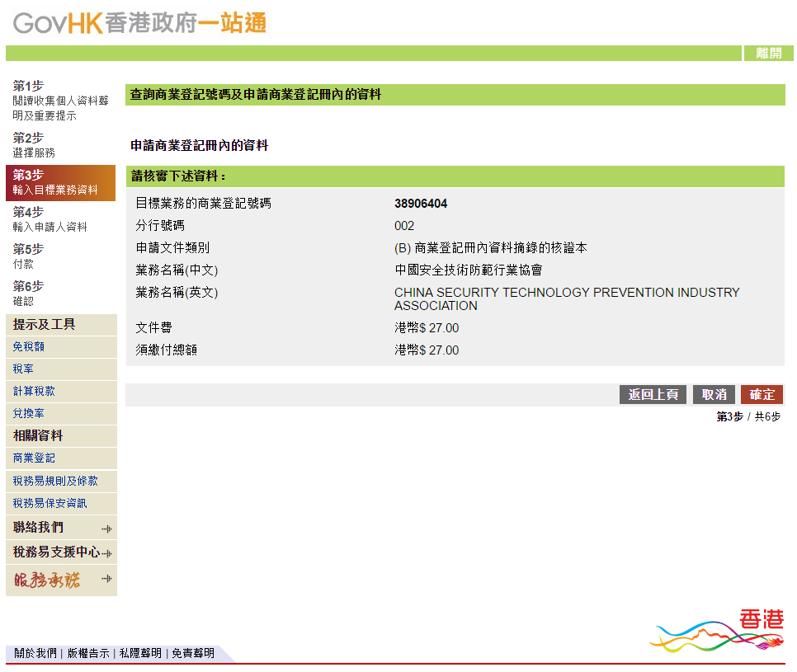Image resolution: width=797 pixels, height=672 pixels.
Task: Open the 商業登記 link
Action: pos(34,458)
